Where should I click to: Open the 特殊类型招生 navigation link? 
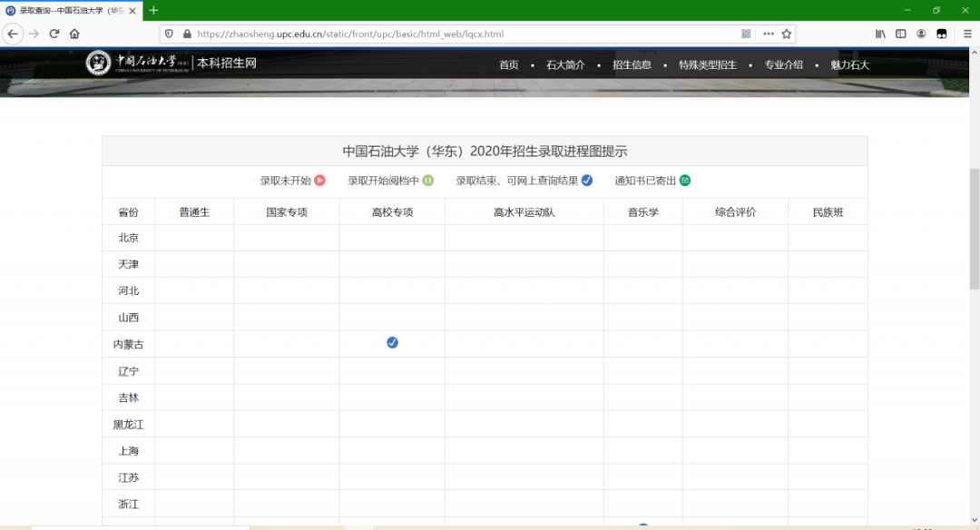point(707,65)
